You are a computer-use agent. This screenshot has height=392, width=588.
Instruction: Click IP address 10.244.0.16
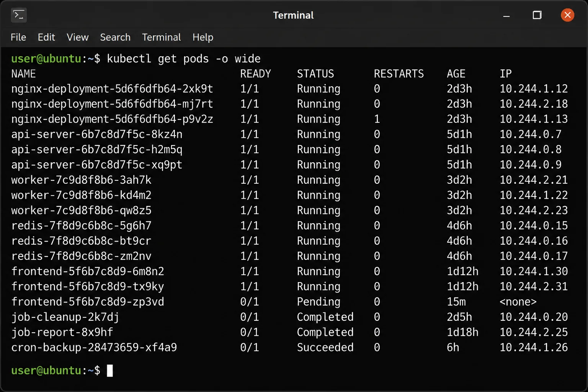click(x=534, y=241)
